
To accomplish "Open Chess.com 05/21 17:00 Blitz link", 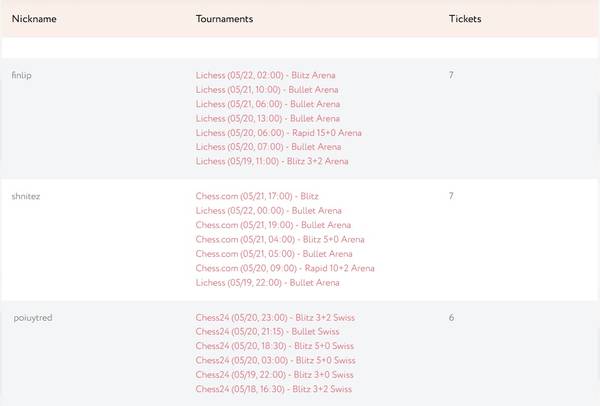I will click(257, 196).
